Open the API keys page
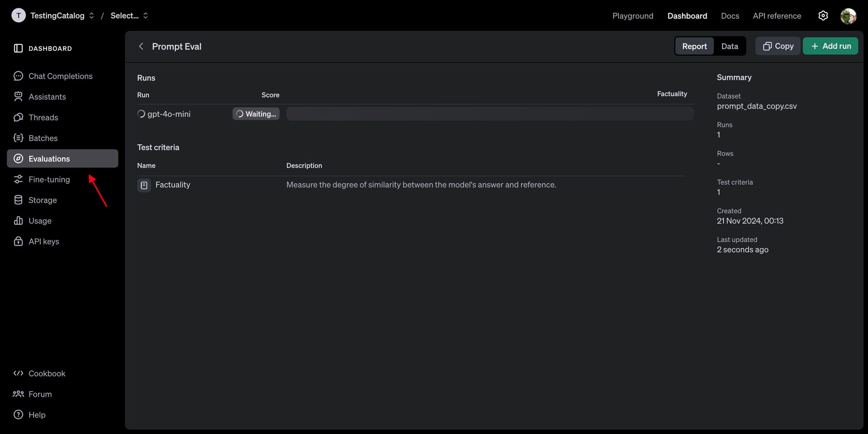 [x=44, y=241]
